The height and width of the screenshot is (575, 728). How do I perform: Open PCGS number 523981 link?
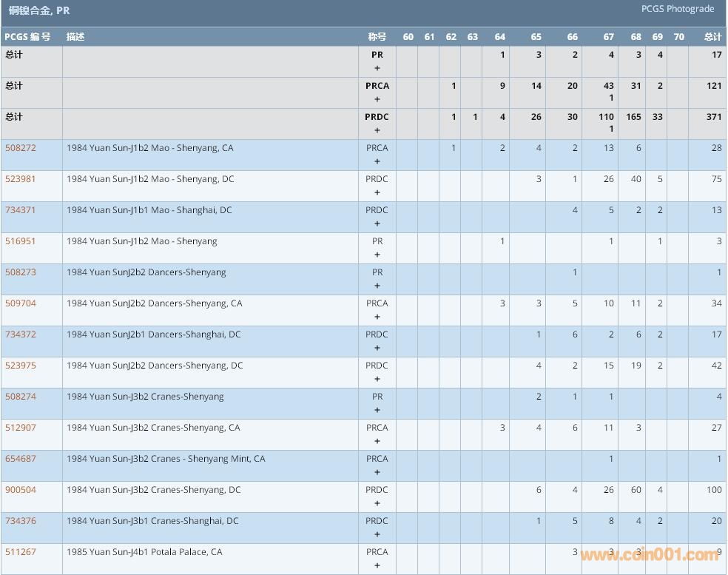(x=21, y=179)
